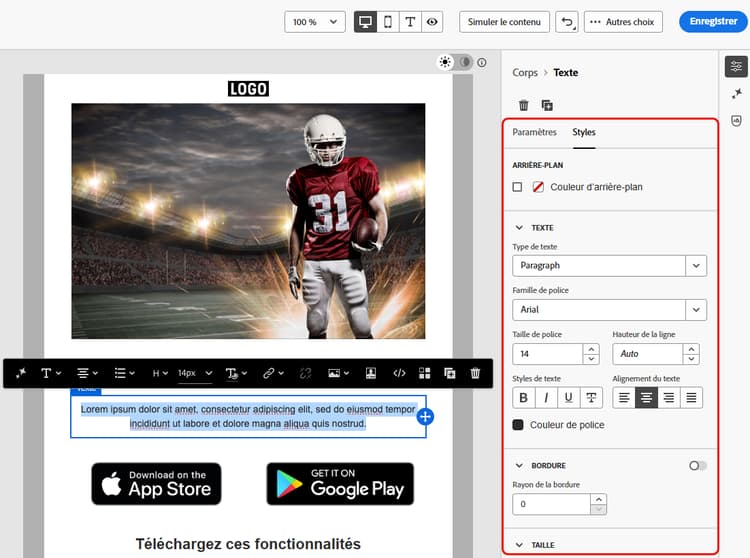Duplicate the text block from toolbar
The height and width of the screenshot is (558, 750).
point(450,373)
